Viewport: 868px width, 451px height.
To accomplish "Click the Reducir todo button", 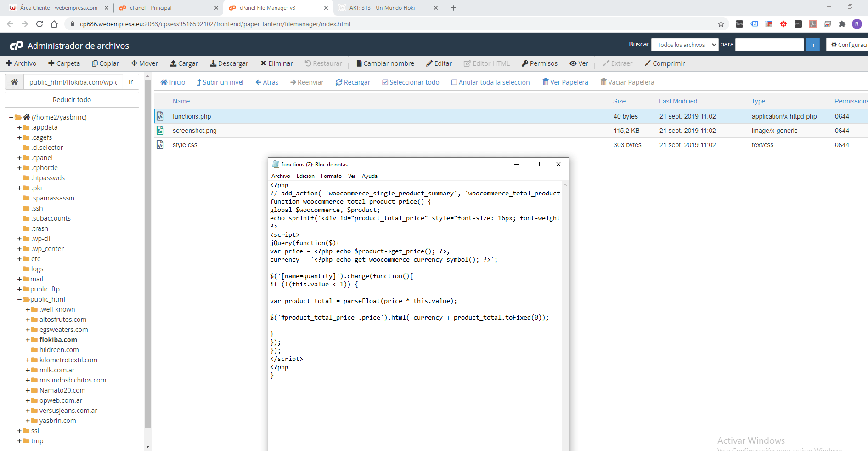I will pyautogui.click(x=72, y=100).
